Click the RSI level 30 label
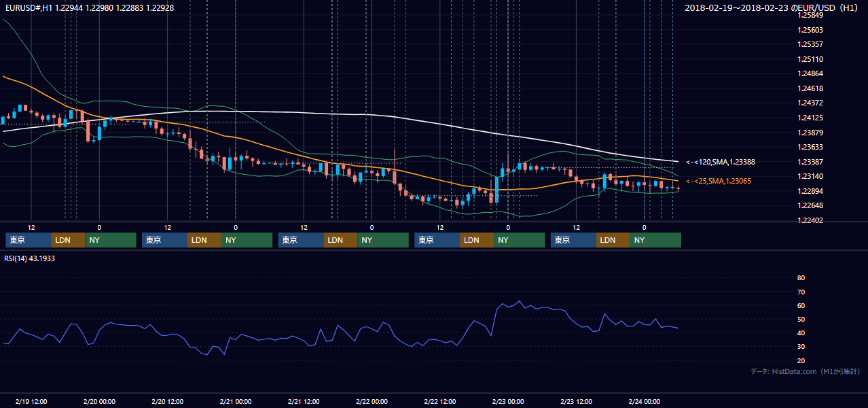 (801, 347)
